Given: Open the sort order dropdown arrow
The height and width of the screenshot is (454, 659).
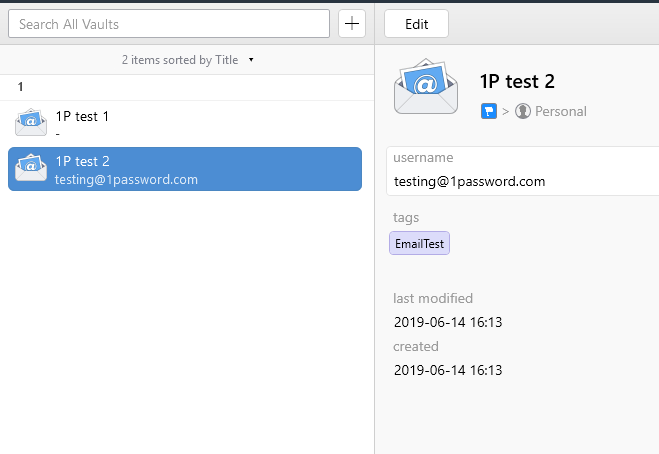Looking at the screenshot, I should click(x=251, y=60).
